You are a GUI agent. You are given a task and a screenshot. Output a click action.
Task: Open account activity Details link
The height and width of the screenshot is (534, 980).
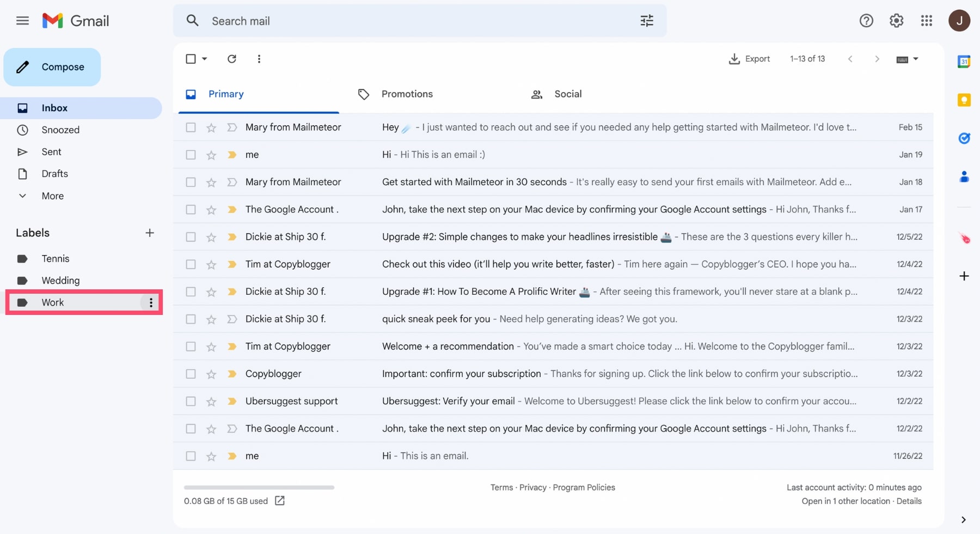click(909, 501)
